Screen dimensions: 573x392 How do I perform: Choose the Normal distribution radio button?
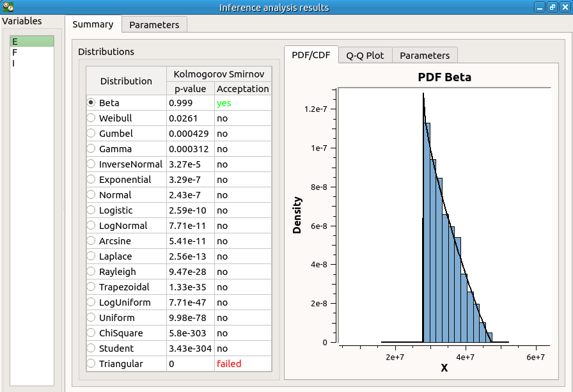coord(91,195)
